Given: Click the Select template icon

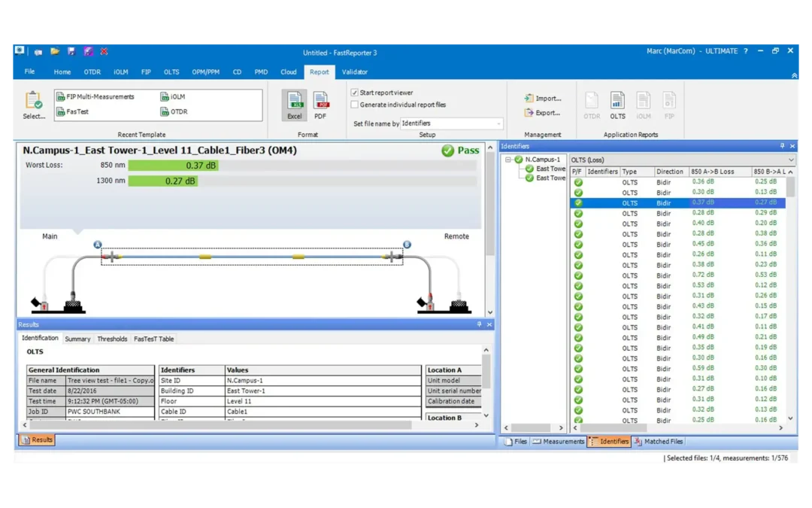Looking at the screenshot, I should [x=34, y=106].
